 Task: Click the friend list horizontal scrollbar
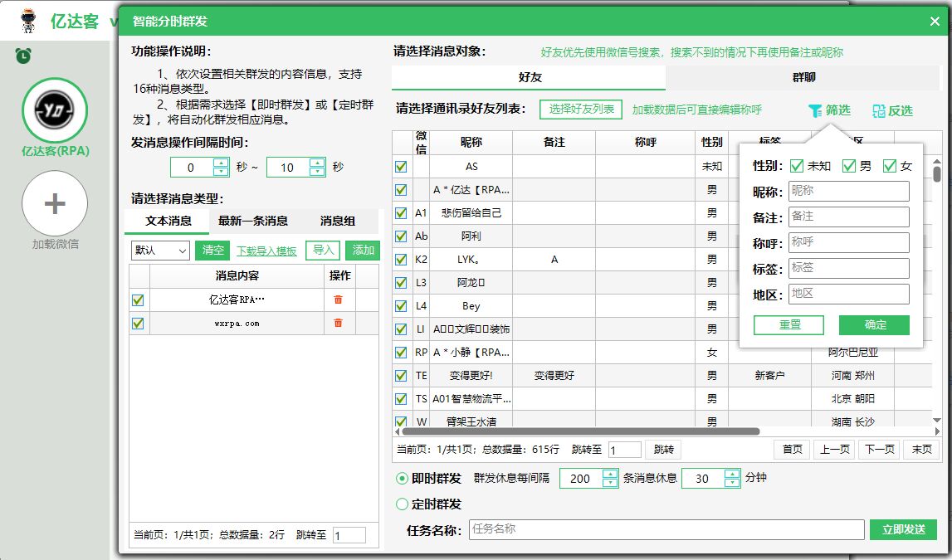580,431
